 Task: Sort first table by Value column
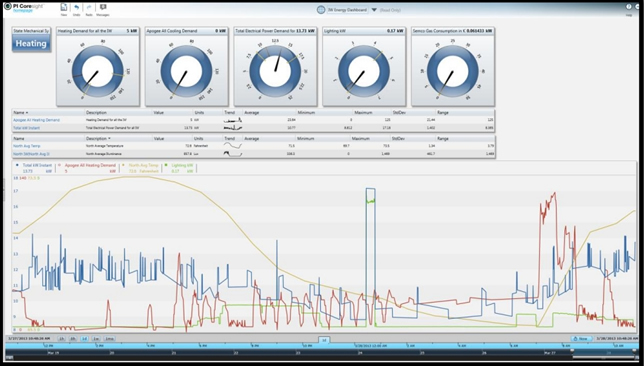pos(159,113)
